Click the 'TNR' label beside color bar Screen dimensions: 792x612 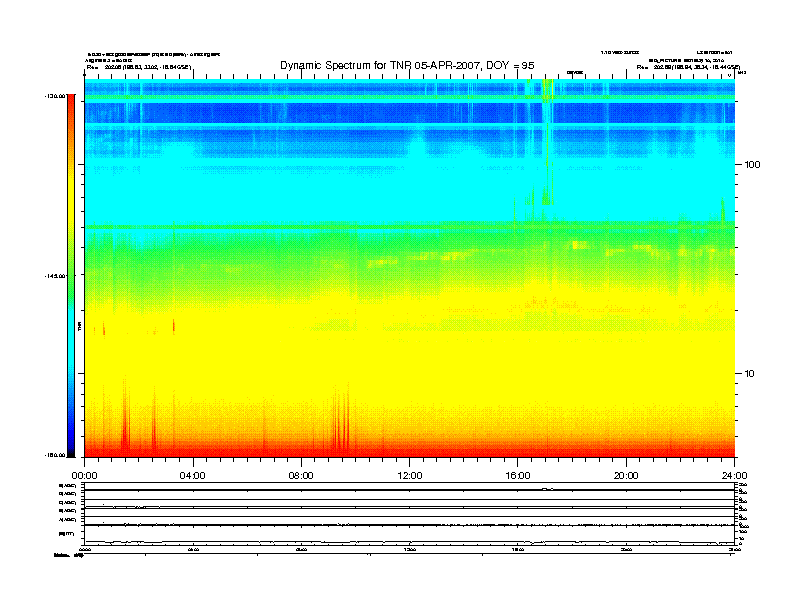click(80, 327)
